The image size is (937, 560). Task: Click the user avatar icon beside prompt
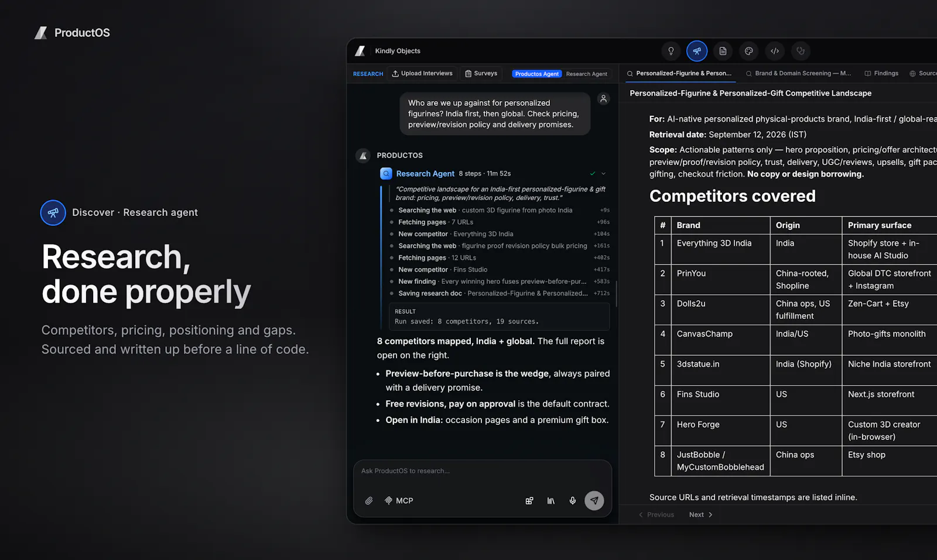coord(603,98)
